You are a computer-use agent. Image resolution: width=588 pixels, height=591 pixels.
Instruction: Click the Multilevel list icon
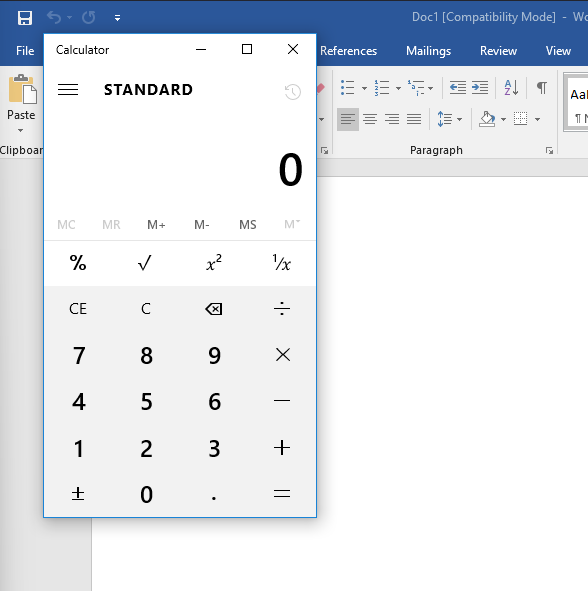click(416, 88)
